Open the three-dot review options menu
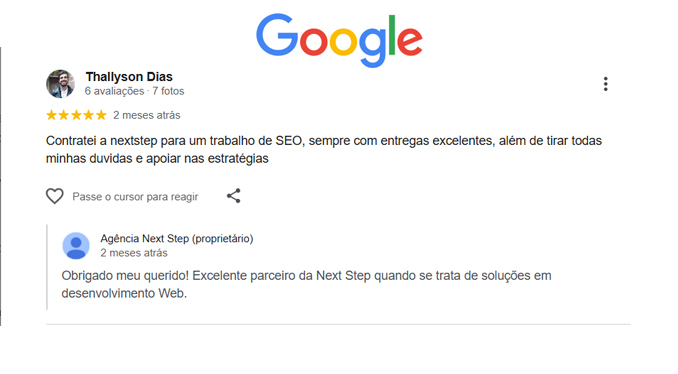Screen dimensions: 678x374 click(x=605, y=84)
